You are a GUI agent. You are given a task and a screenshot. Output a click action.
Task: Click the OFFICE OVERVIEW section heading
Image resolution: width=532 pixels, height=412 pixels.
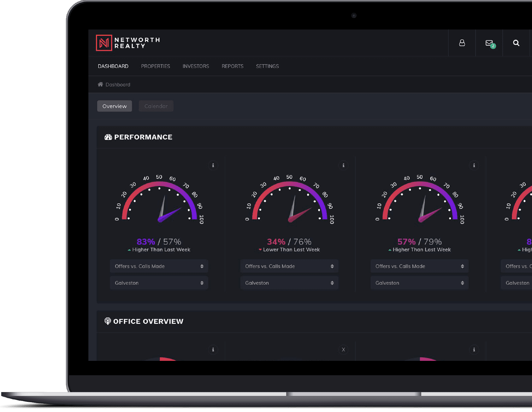coord(148,321)
